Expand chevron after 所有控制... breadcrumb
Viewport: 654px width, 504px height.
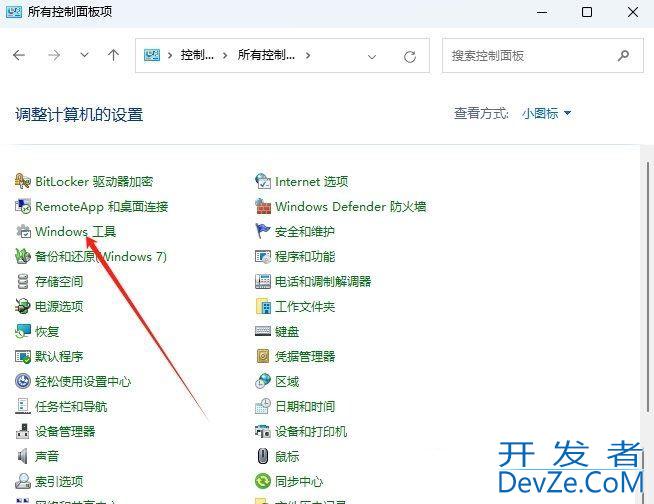308,55
